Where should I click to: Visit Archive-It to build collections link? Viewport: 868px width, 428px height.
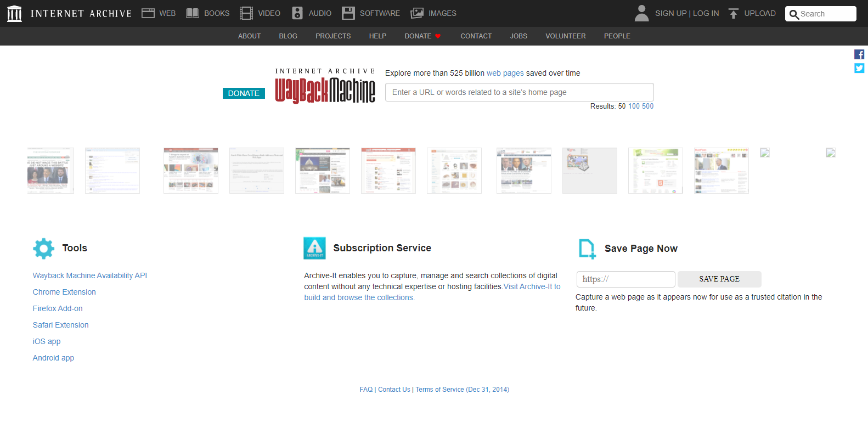[432, 292]
